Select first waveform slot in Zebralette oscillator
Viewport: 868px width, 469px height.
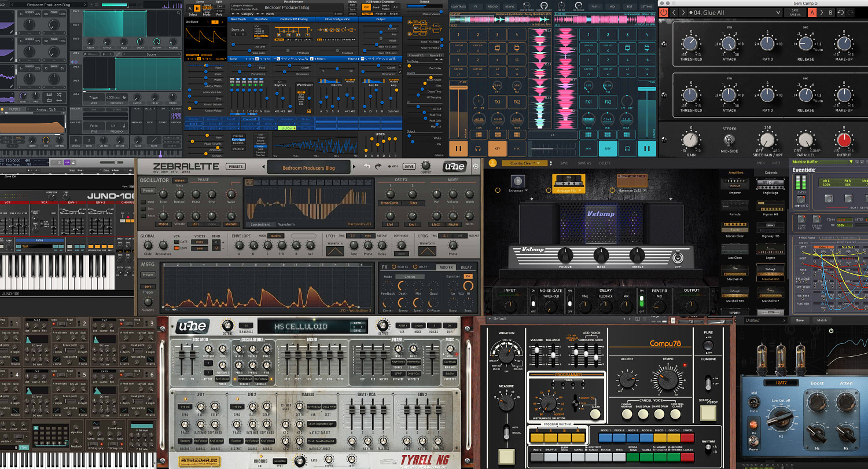249,182
